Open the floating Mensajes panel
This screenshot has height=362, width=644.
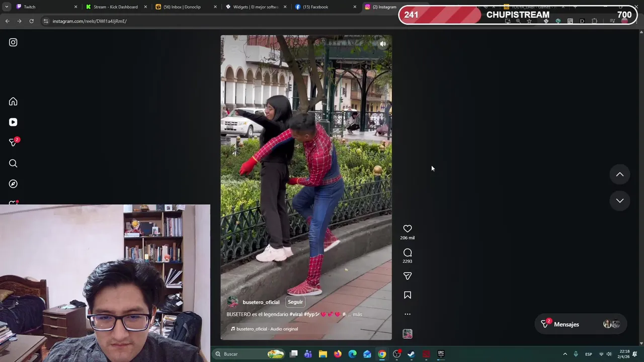(580, 324)
